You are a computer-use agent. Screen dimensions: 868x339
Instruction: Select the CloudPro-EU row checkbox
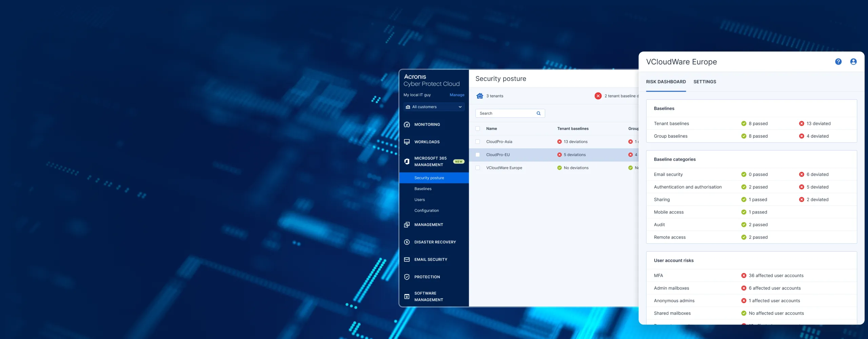(x=478, y=155)
